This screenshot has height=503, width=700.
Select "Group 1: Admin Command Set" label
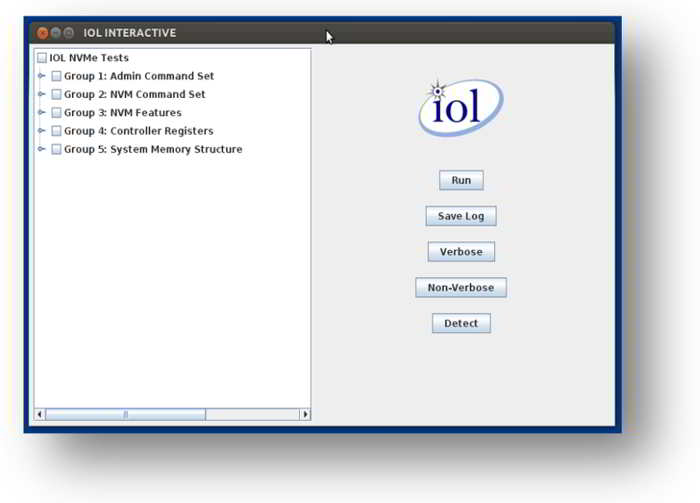coord(139,76)
